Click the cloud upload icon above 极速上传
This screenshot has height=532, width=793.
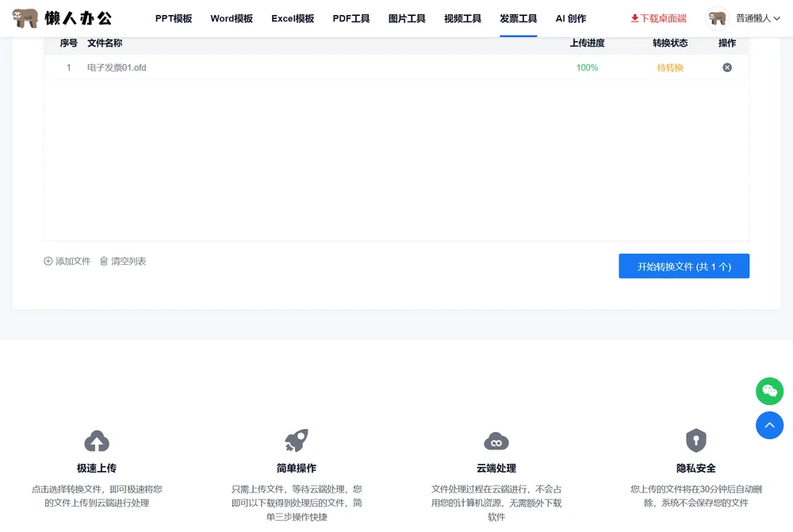pos(97,441)
